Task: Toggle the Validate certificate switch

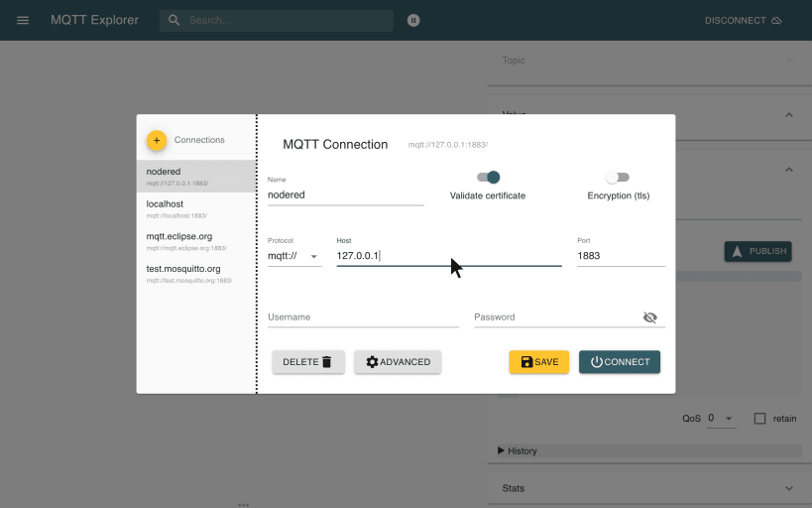Action: point(489,178)
